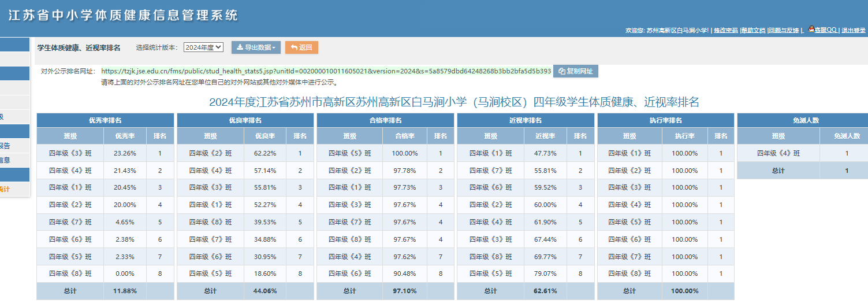The height and width of the screenshot is (303, 868).
Task: Click the 11.88% total excellence rate
Action: pos(125,291)
